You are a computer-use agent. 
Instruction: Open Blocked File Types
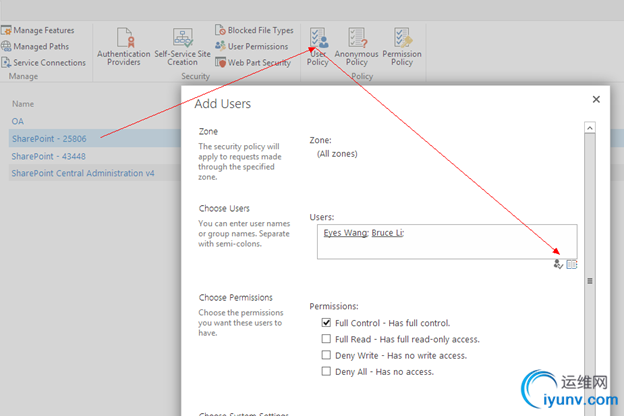click(x=254, y=30)
